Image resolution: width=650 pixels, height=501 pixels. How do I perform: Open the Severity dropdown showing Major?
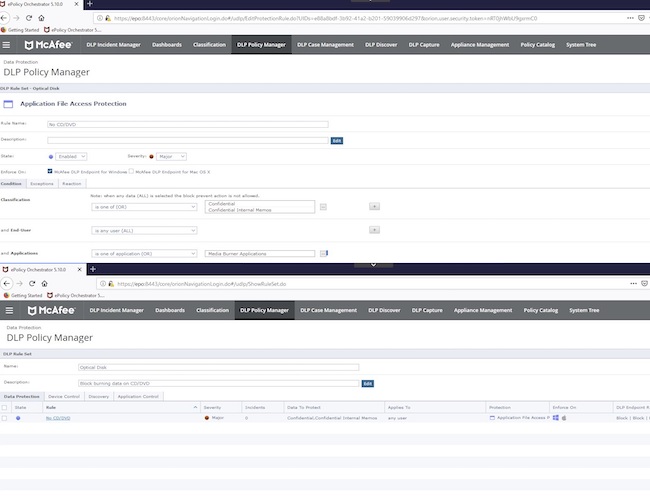(172, 156)
